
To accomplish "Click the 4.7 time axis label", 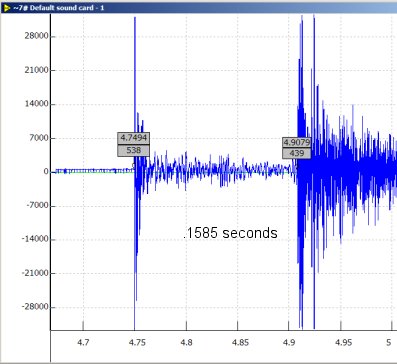I will point(83,342).
